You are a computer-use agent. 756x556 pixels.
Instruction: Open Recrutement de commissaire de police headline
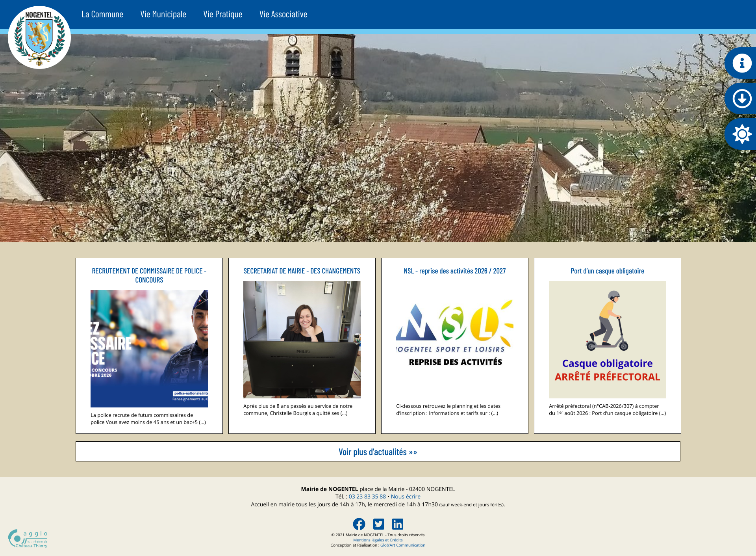tap(149, 275)
